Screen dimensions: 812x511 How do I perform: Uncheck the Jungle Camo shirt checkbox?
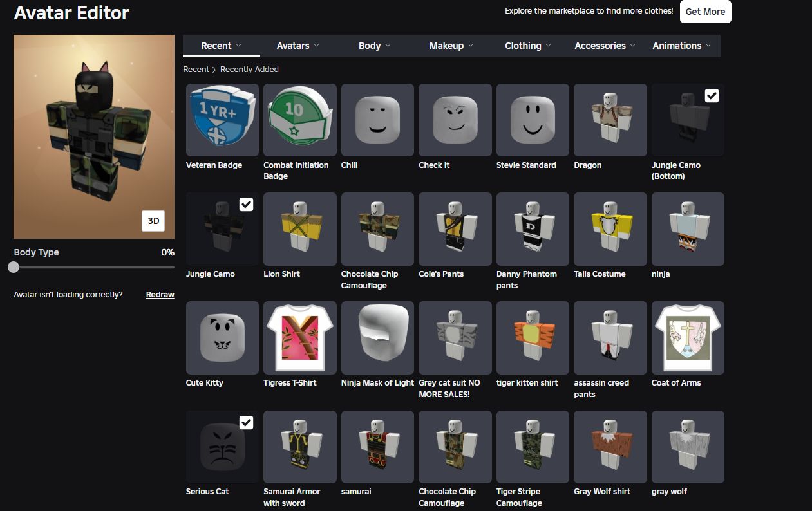246,205
